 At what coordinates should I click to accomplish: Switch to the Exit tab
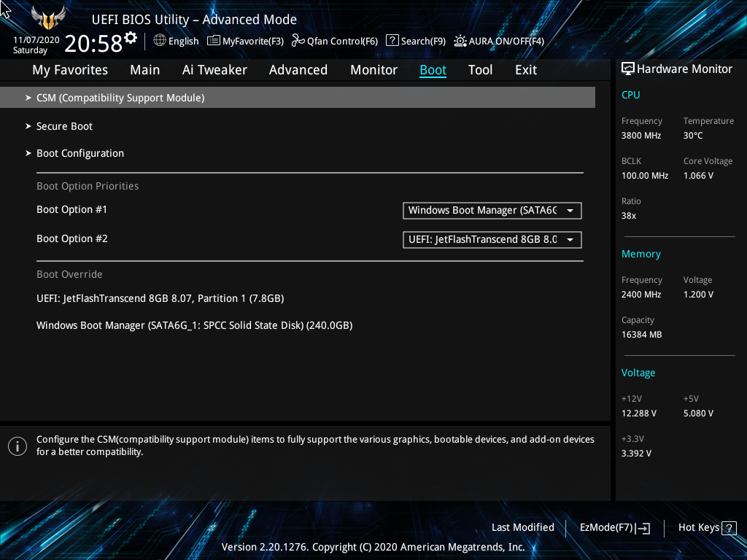click(526, 70)
